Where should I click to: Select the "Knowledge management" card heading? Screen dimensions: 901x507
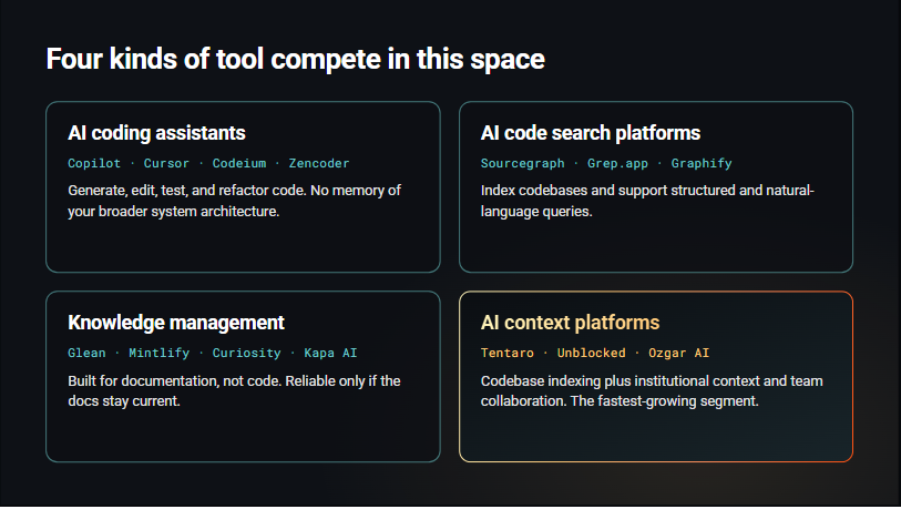click(176, 322)
